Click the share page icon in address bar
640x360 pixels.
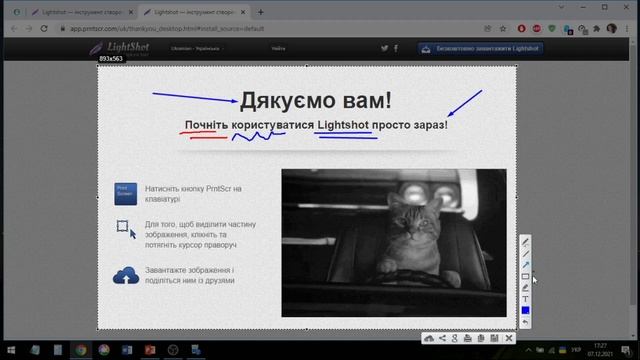487,29
